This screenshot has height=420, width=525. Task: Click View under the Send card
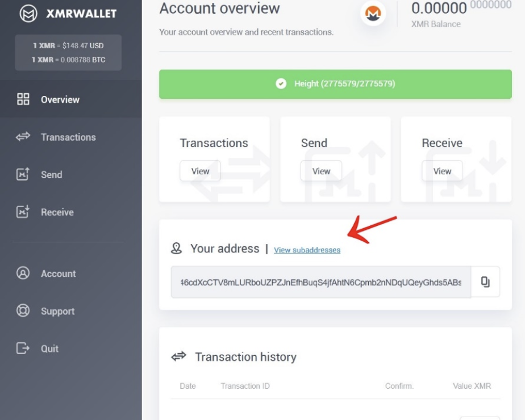coord(321,170)
